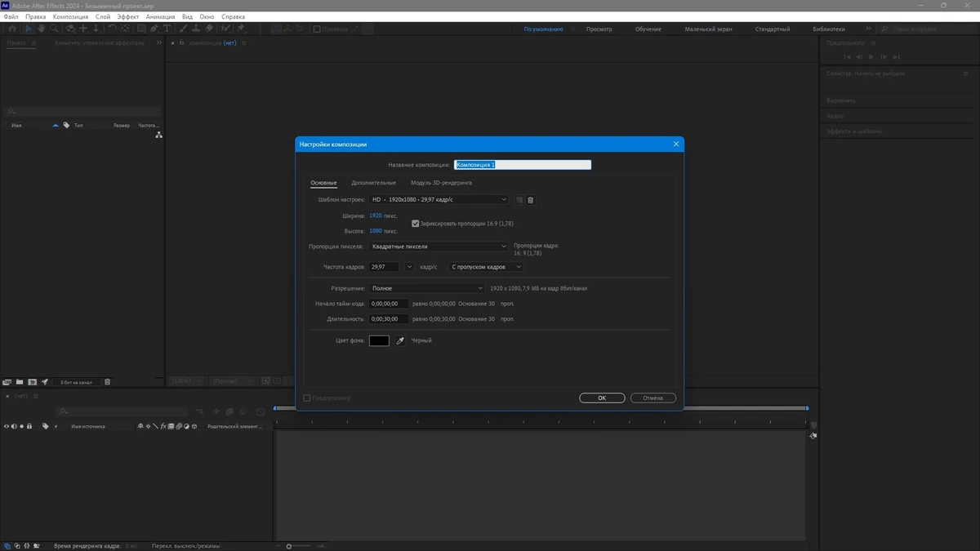This screenshot has height=551, width=980.
Task: Click the eyedropper next to the background color
Action: click(x=400, y=340)
